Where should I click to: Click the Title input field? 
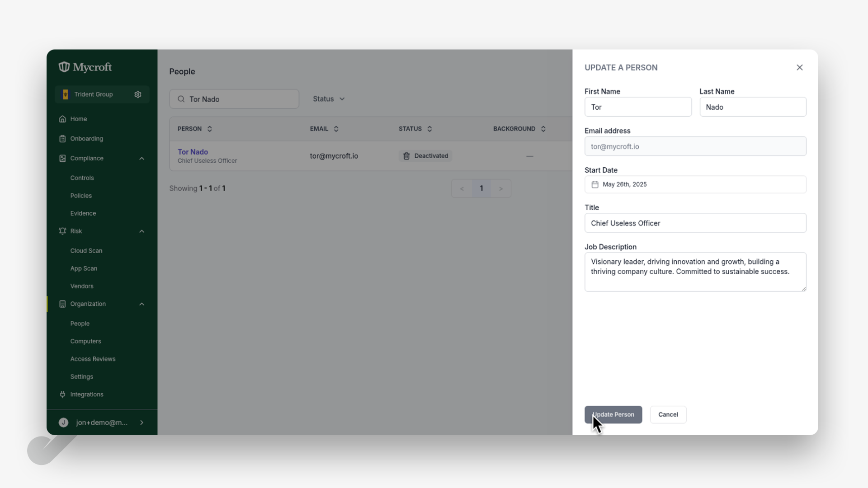(695, 223)
